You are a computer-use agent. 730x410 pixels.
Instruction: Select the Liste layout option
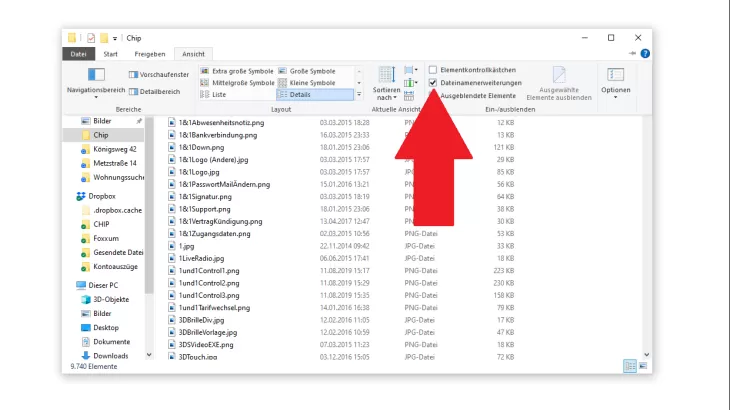[x=218, y=94]
